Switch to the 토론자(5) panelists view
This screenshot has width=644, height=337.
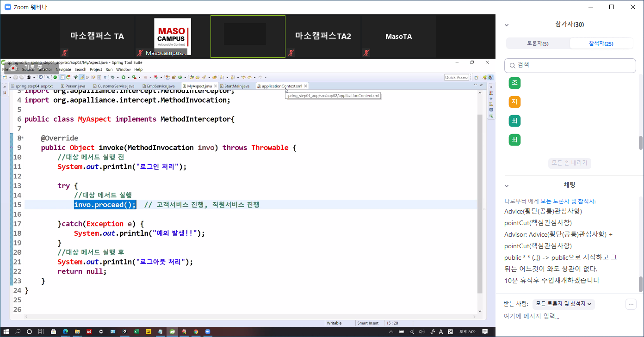[538, 43]
